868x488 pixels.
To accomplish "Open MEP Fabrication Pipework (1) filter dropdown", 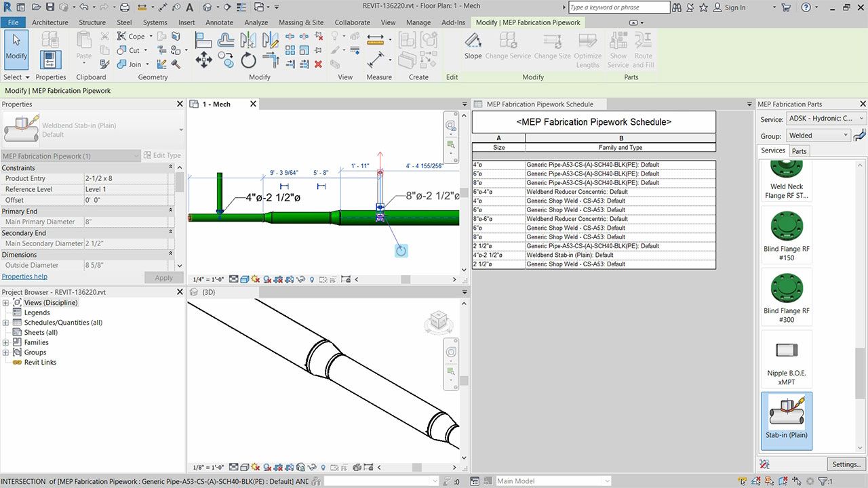I will (x=71, y=156).
